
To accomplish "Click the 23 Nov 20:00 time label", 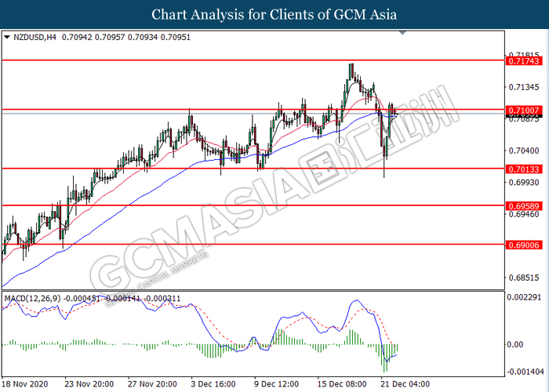I will coord(89,384).
